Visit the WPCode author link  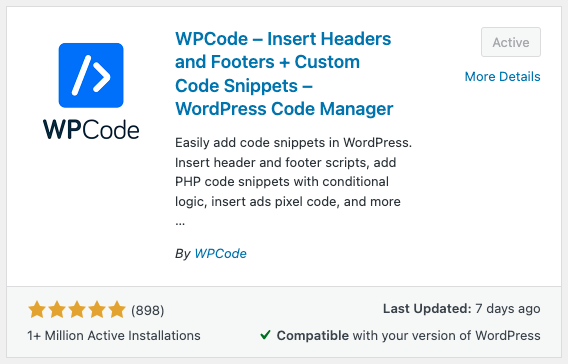coord(220,254)
